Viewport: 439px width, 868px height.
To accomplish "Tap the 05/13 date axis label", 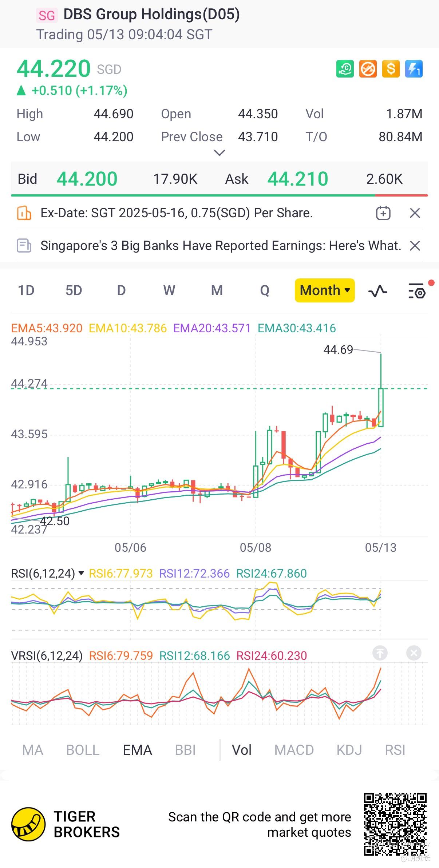I will 381,547.
